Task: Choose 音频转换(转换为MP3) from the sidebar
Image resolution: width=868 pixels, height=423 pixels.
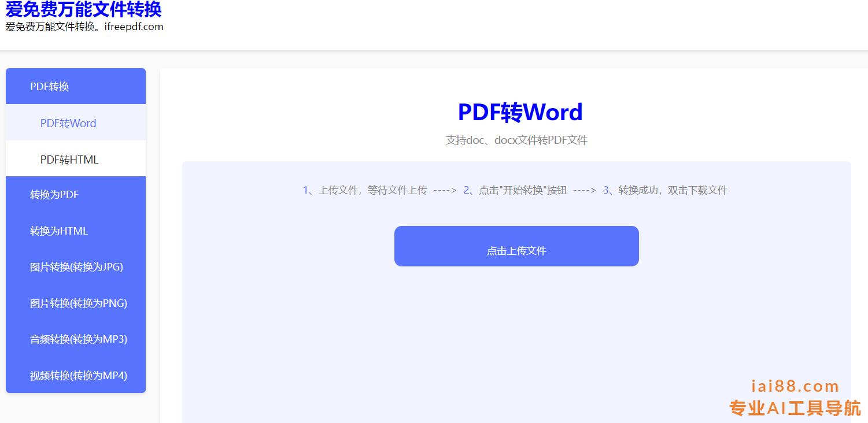Action: point(79,339)
